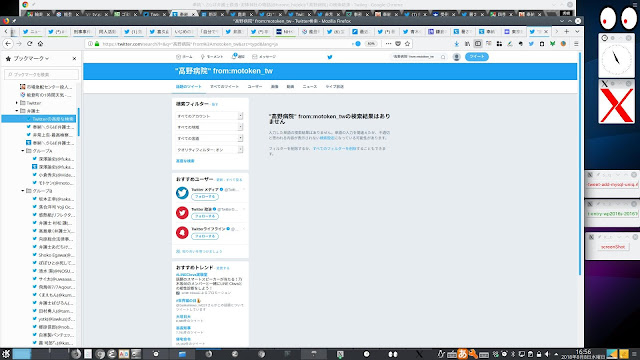Open Twitterライフライン bell avatar
Screen dimensions: 640x360
[182, 232]
